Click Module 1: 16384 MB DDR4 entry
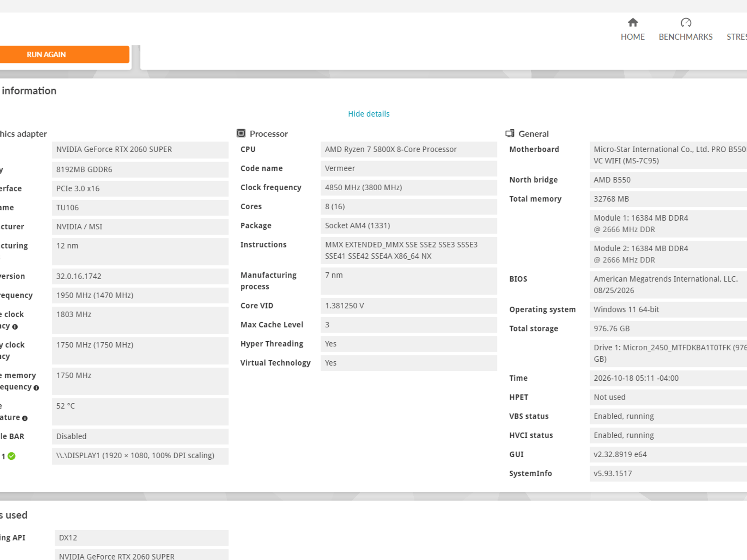Image resolution: width=747 pixels, height=560 pixels. point(668,224)
